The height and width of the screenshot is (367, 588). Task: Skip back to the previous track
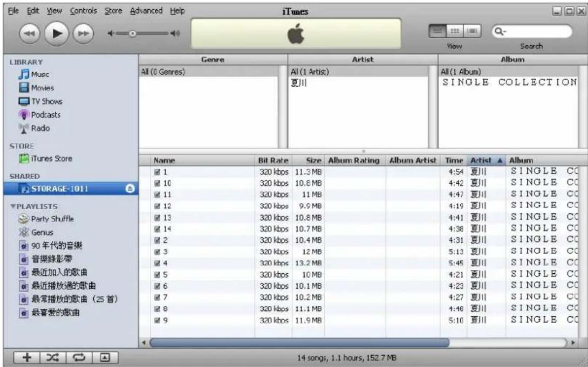click(29, 34)
